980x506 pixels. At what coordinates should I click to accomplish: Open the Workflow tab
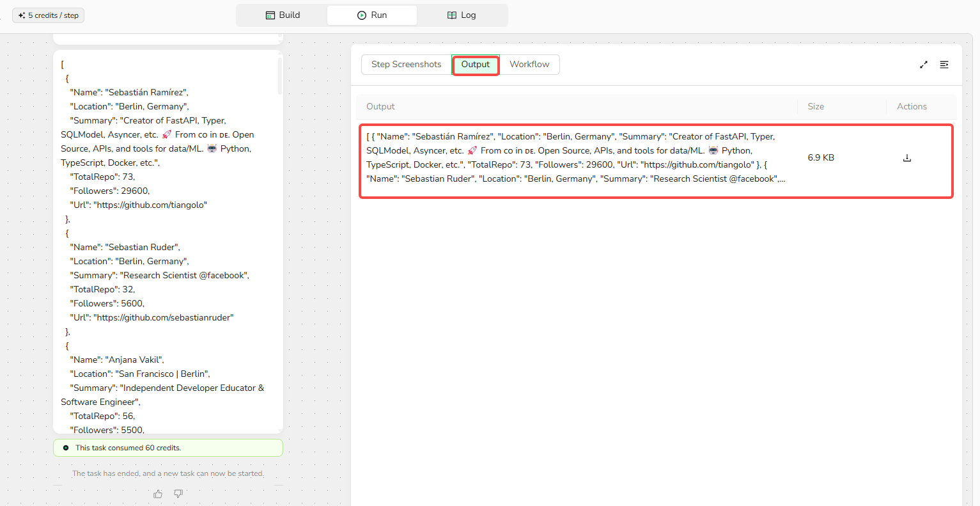529,65
